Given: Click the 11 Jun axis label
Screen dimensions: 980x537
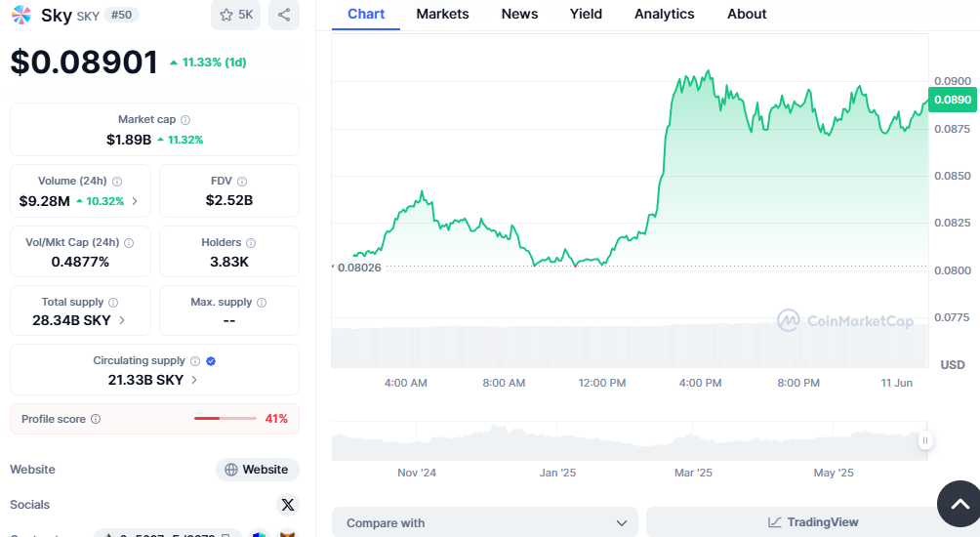Looking at the screenshot, I should 896,383.
